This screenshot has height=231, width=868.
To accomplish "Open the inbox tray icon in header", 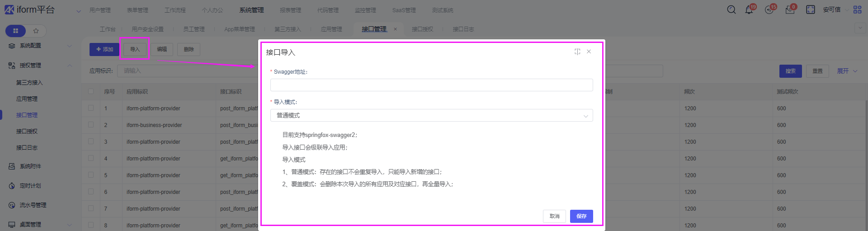I will 790,10.
